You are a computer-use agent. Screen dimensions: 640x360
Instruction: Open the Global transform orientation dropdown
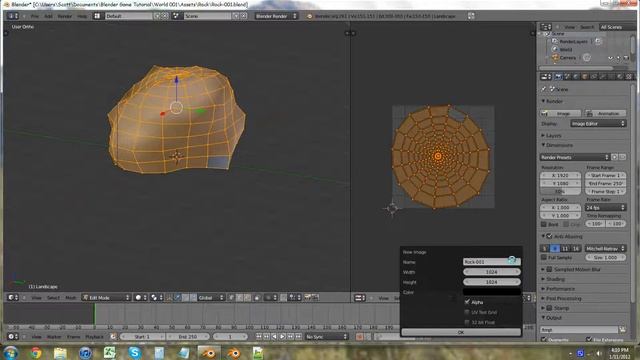(211, 298)
